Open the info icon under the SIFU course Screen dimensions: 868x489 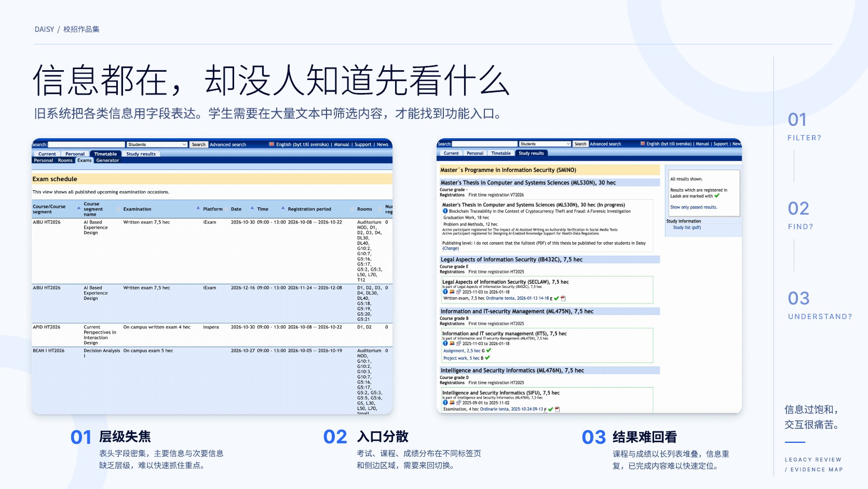[x=445, y=402]
